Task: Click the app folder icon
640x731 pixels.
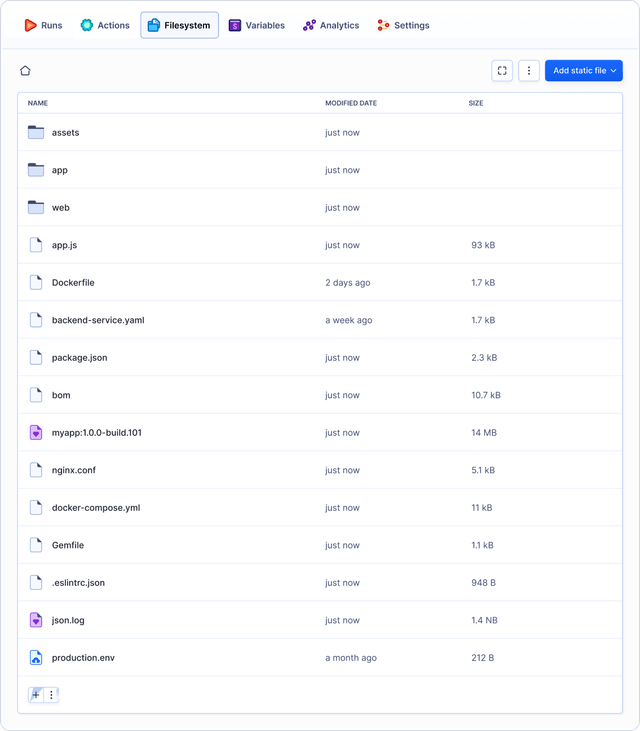Action: pyautogui.click(x=36, y=170)
